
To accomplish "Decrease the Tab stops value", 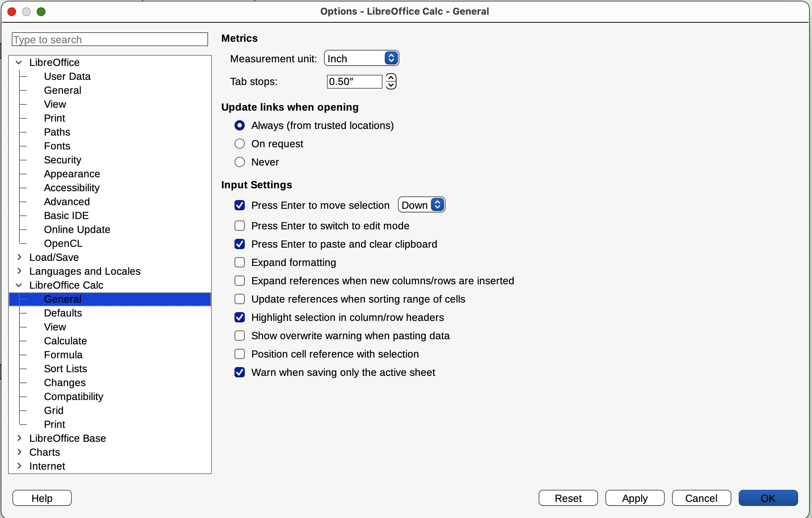I will [391, 85].
